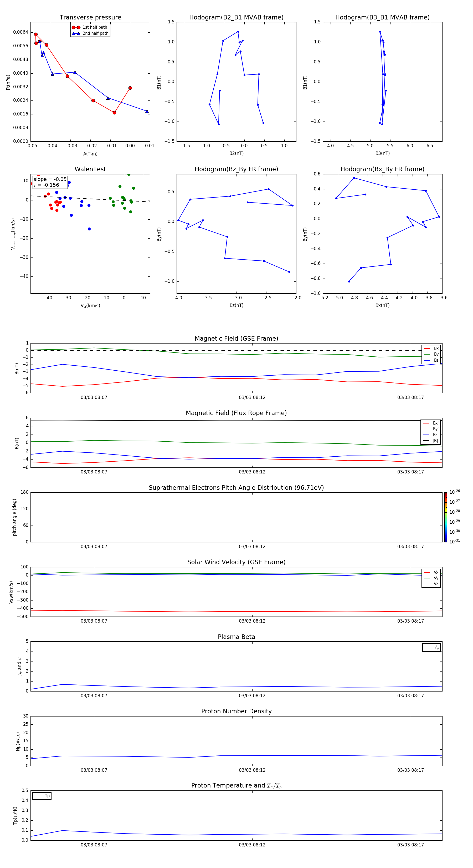The image size is (473, 868).
Task: Click the 'B2(nT)' x-axis label
Action: (x=236, y=153)
